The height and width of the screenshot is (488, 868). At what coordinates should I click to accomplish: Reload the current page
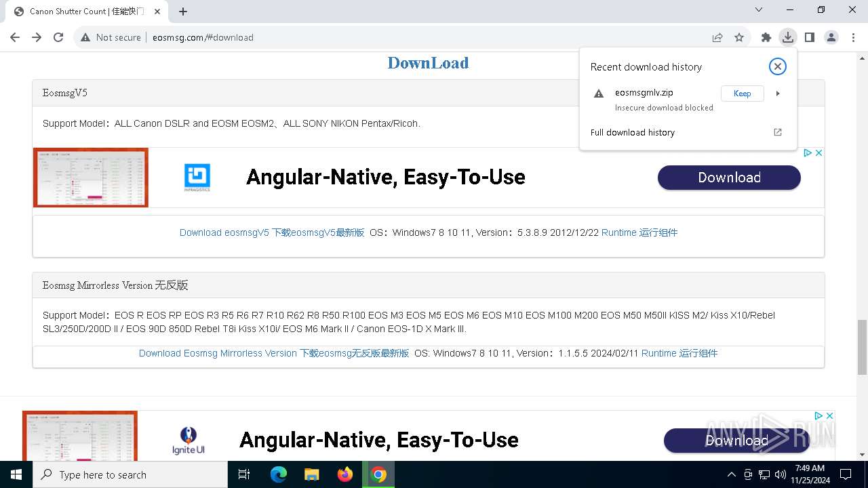coord(58,37)
